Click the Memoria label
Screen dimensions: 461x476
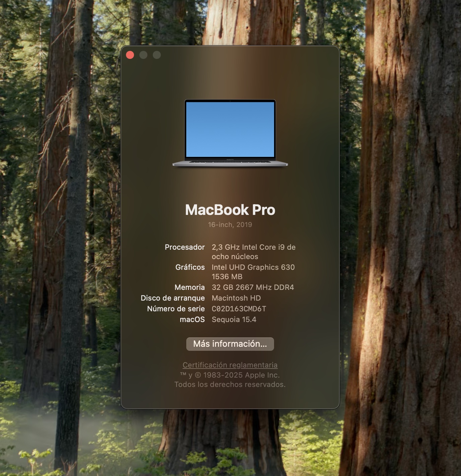190,287
